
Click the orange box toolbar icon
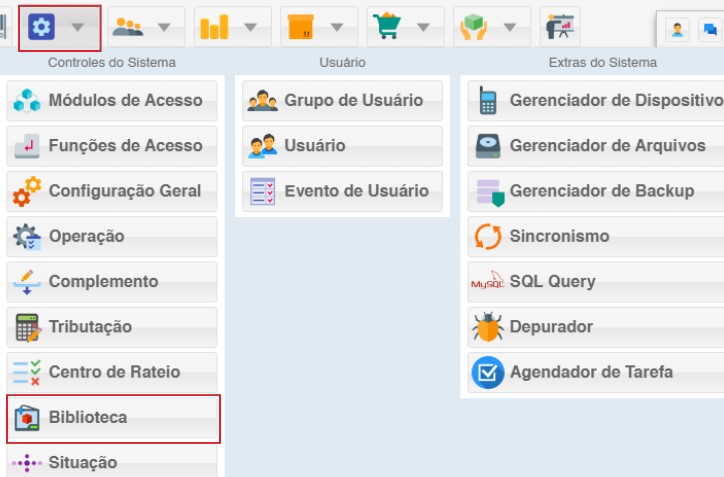[300, 27]
